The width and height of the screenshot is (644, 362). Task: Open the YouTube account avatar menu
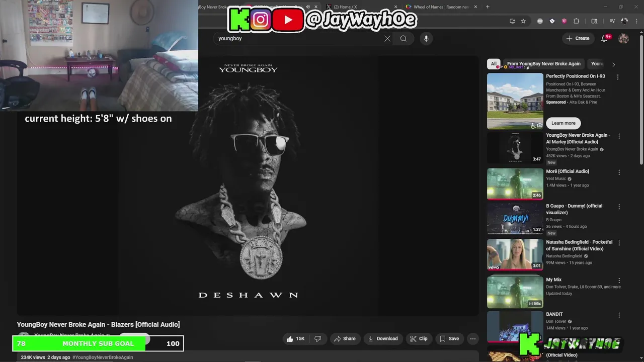click(623, 38)
